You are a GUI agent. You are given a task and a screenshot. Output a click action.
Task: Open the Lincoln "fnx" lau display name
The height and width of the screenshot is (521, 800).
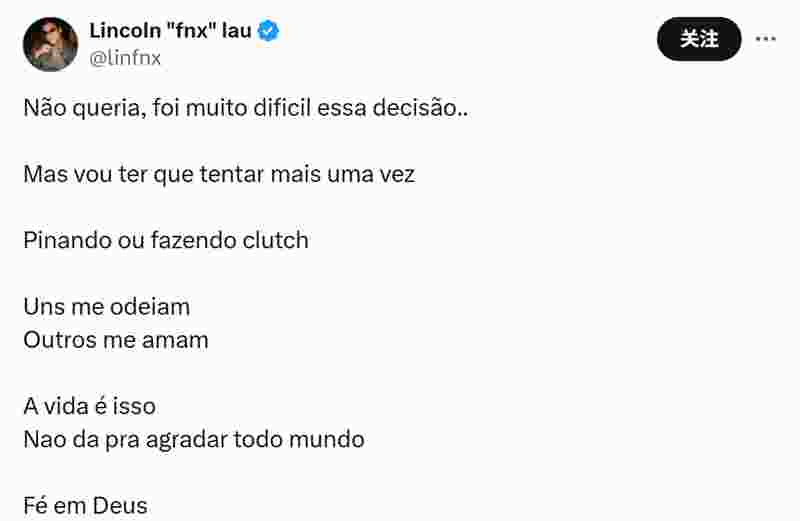point(170,31)
